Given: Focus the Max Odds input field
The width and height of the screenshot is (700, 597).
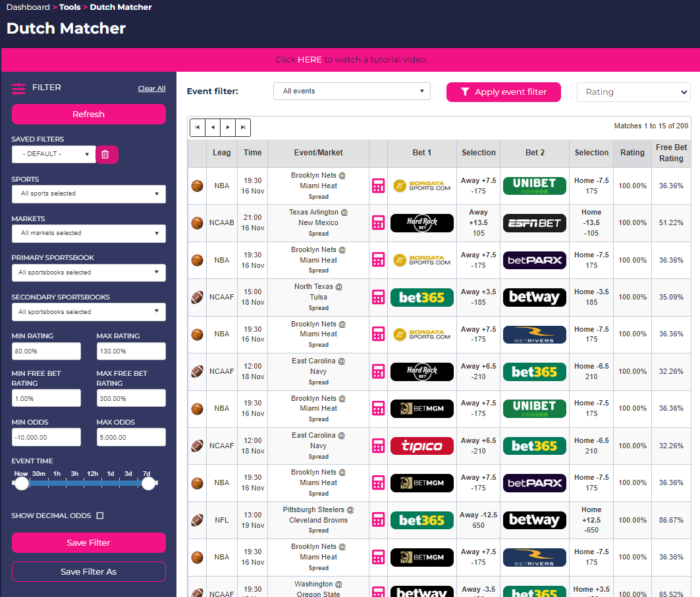Looking at the screenshot, I should click(131, 437).
